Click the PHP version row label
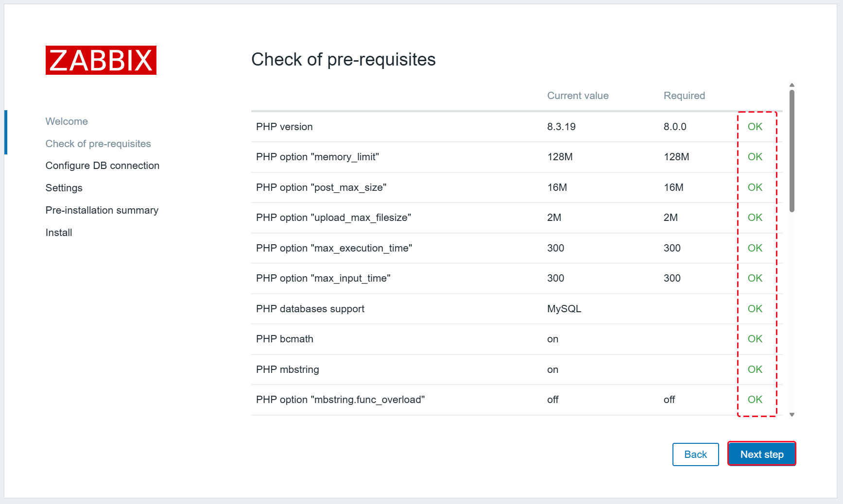 point(284,127)
